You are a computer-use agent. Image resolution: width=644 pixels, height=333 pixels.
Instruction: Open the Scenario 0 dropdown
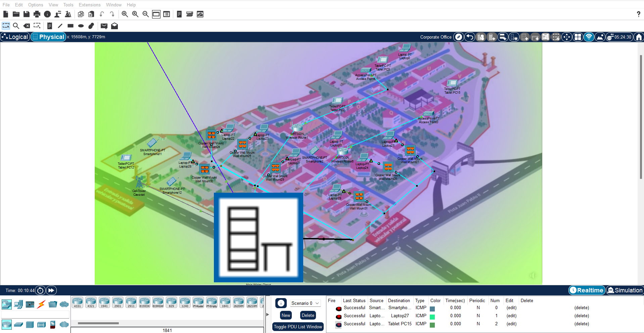[x=305, y=303]
